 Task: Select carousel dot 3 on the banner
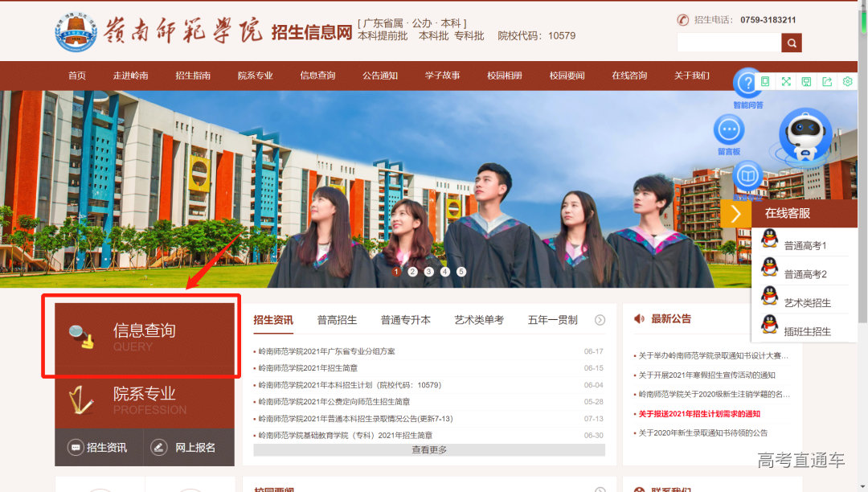428,272
